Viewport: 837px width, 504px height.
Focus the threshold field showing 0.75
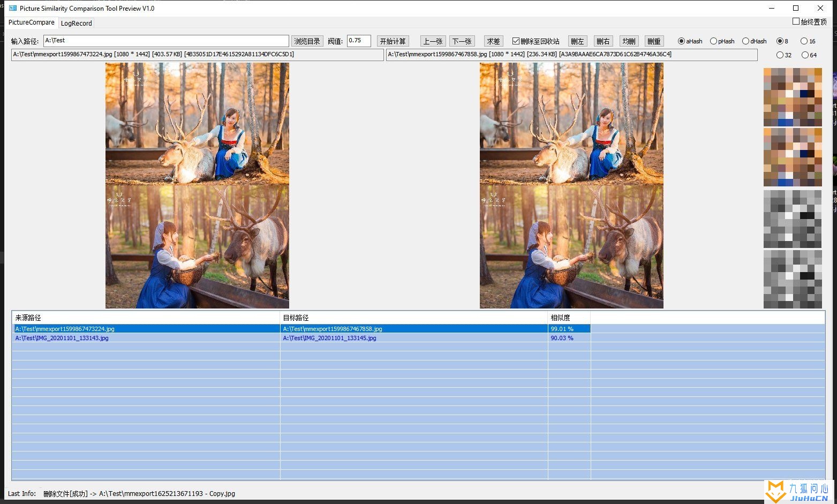[x=359, y=41]
